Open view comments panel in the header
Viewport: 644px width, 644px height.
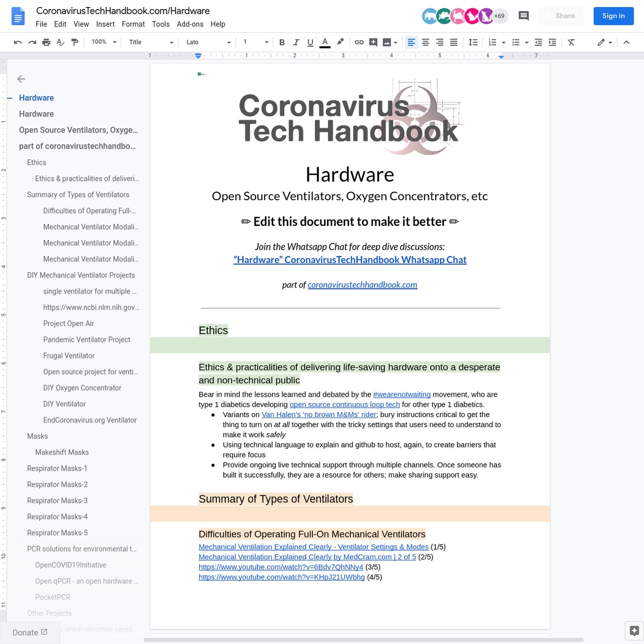[x=523, y=16]
